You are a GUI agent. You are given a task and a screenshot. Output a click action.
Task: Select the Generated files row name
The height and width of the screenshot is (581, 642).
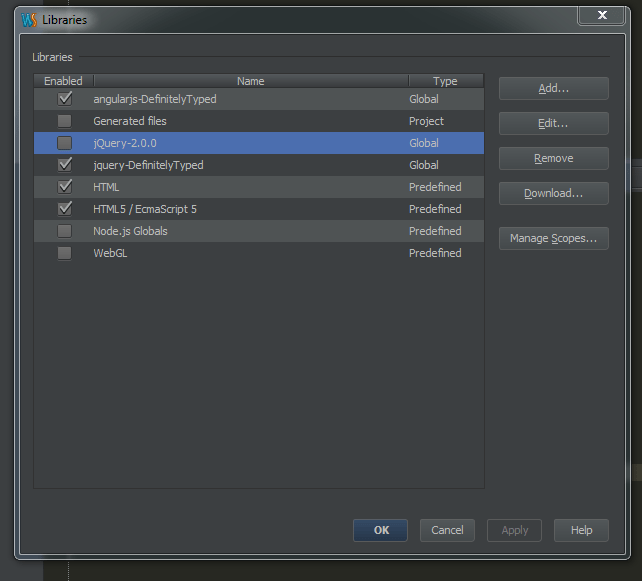[x=130, y=121]
